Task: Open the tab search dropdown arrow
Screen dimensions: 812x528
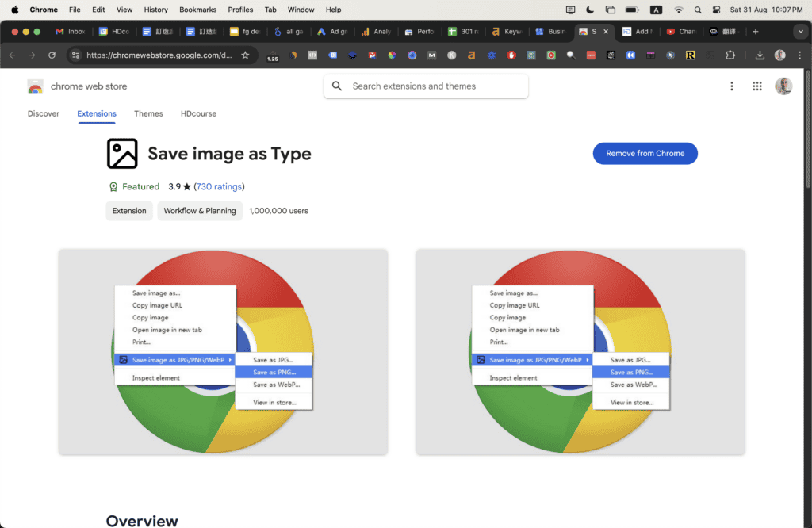Action: (801, 32)
